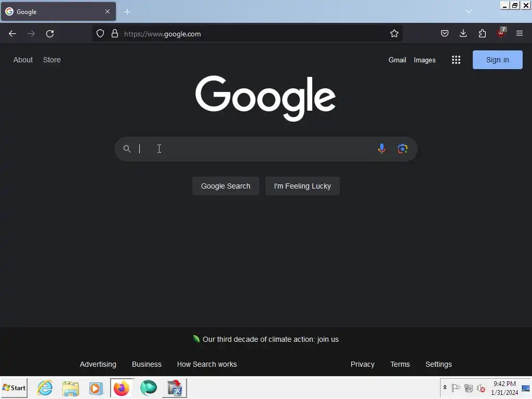Open the About link
The image size is (532, 399).
[23, 60]
